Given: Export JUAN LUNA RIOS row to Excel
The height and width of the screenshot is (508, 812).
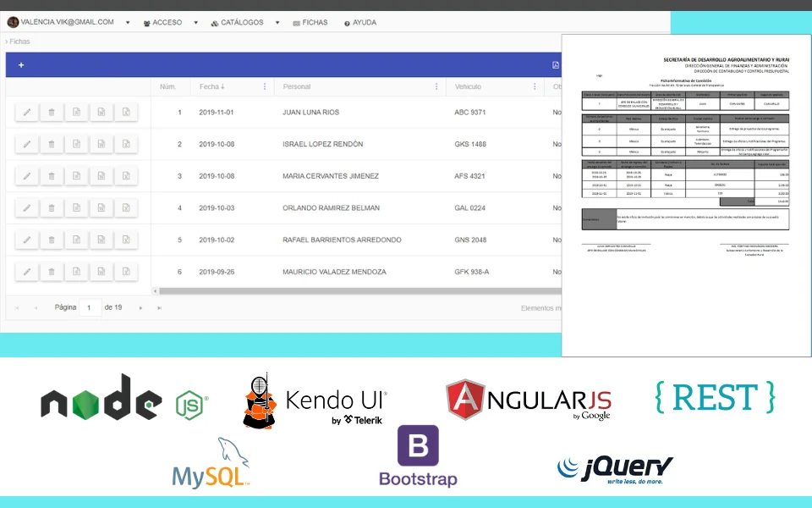Looking at the screenshot, I should coord(126,112).
